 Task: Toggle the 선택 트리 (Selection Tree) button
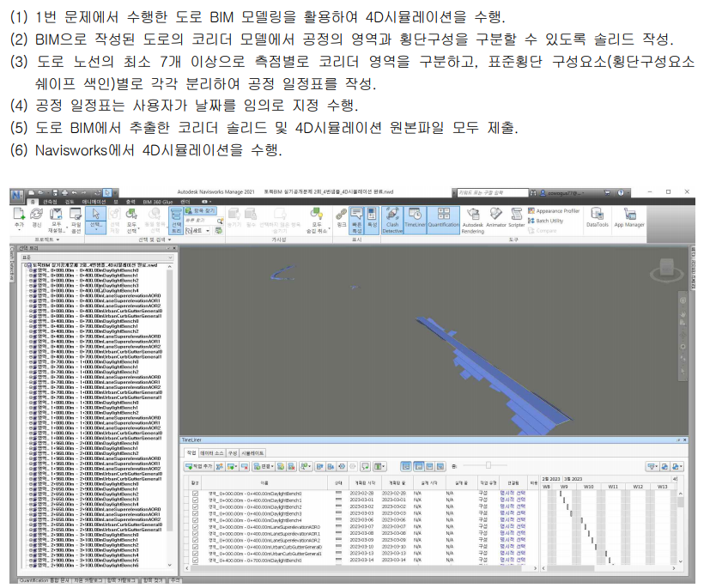click(176, 220)
